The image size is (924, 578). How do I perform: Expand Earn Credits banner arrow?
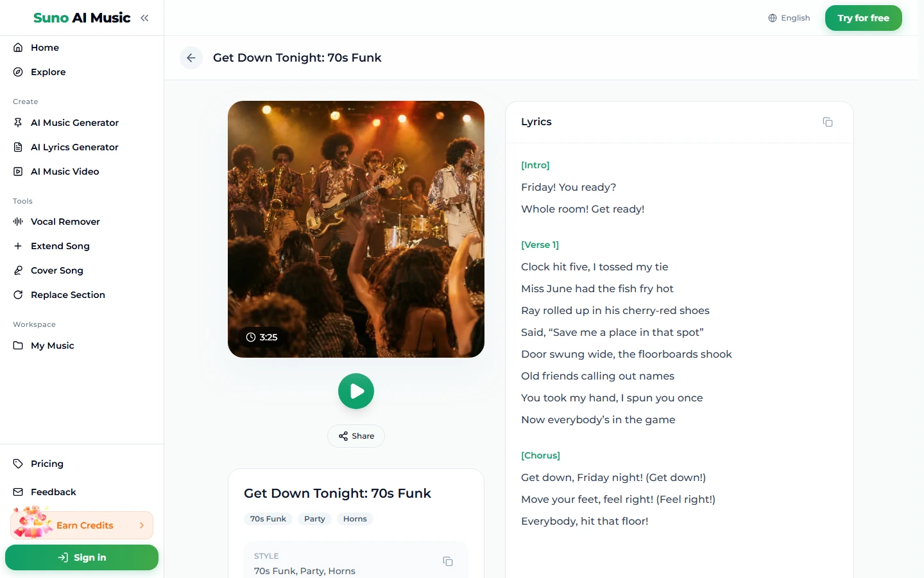[142, 525]
